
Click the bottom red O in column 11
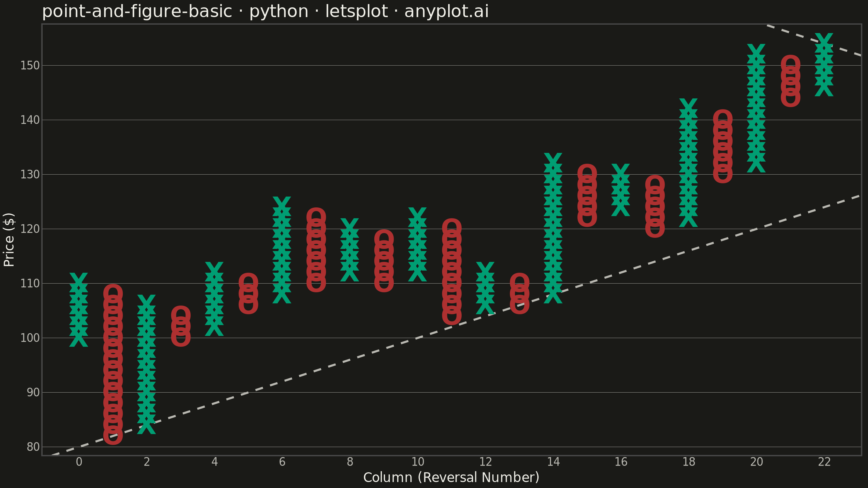point(452,315)
